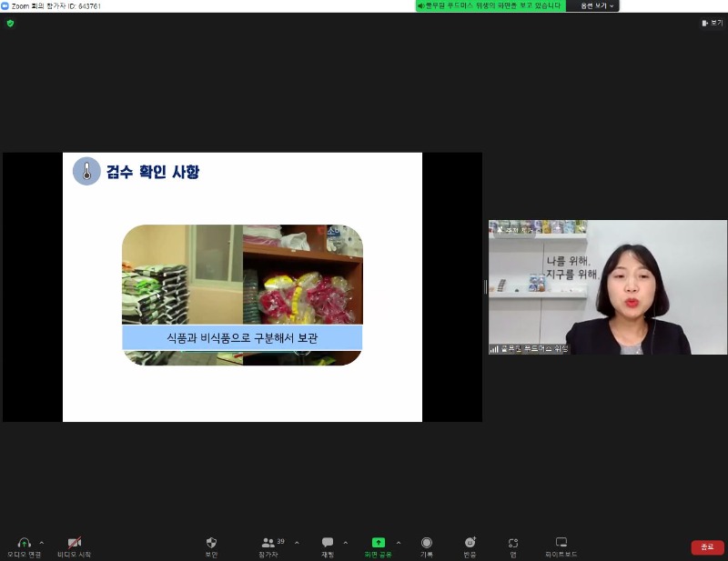
Task: Expand the participants options arrow
Action: point(297,543)
